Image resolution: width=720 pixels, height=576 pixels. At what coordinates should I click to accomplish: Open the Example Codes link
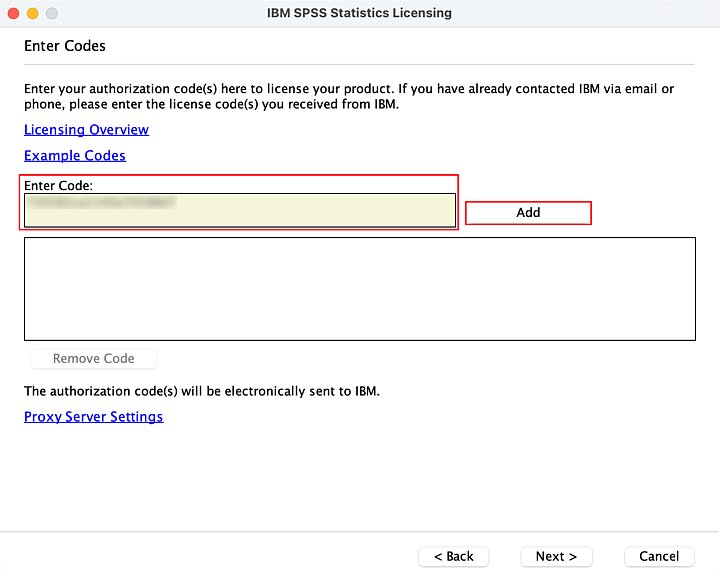pos(75,156)
